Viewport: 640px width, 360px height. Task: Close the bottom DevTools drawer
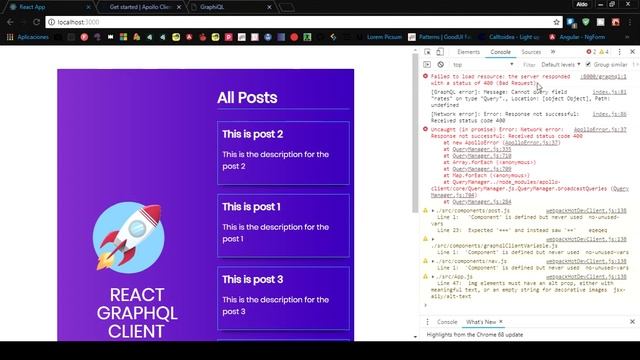pos(632,322)
